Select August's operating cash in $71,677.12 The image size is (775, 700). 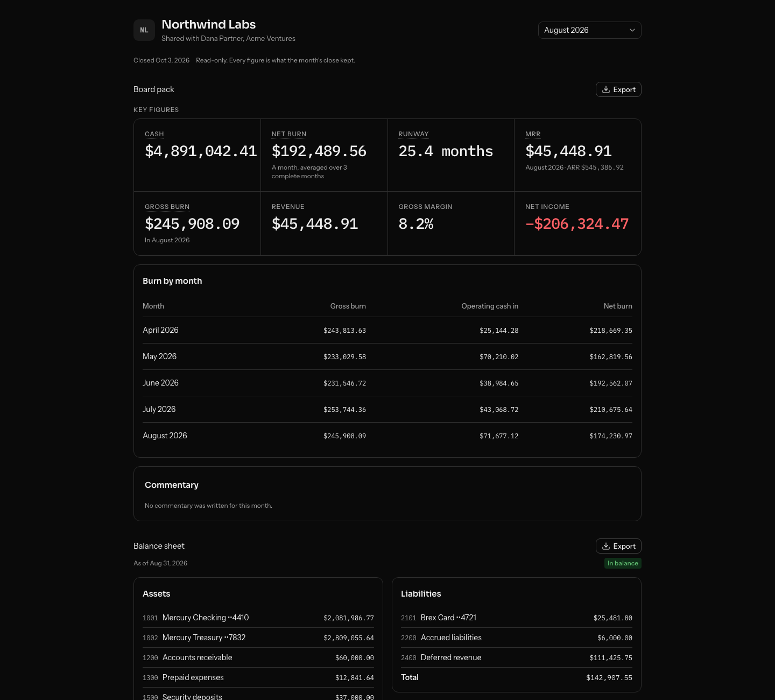point(499,436)
